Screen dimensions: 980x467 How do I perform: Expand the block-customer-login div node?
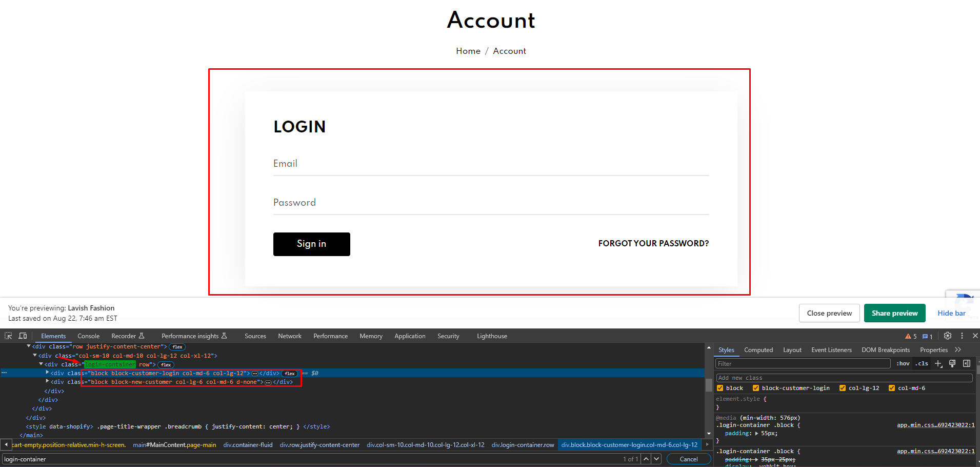(x=47, y=373)
